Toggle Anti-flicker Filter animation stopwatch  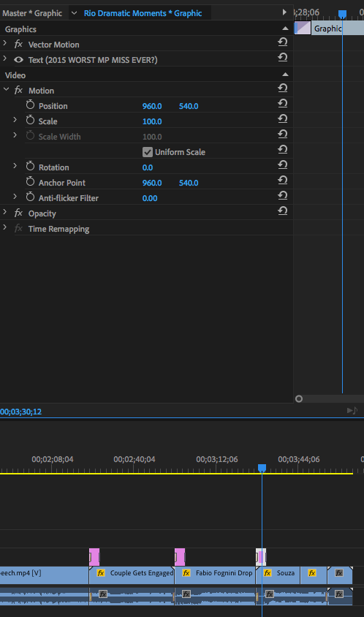[x=30, y=197]
